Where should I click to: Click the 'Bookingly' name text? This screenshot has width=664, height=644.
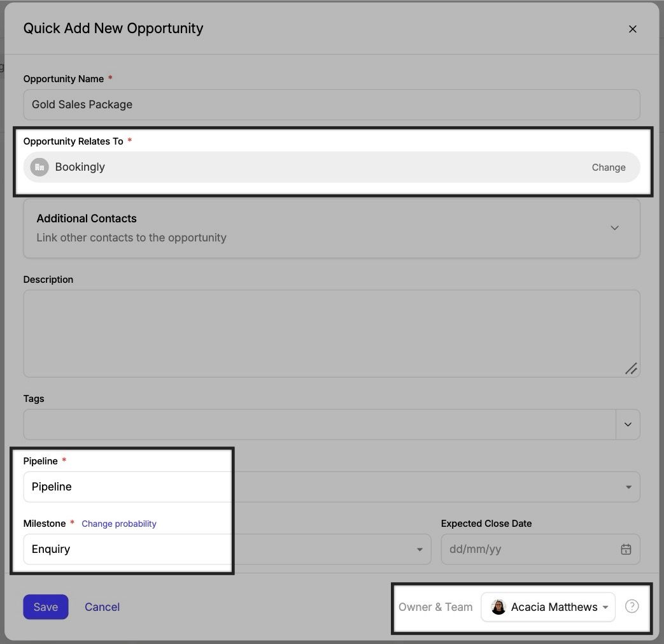click(80, 167)
